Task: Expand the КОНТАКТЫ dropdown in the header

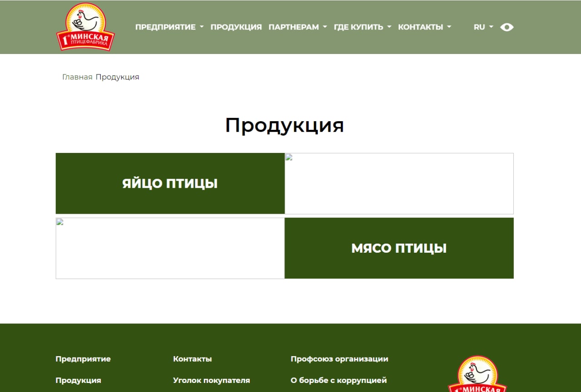Action: [424, 27]
